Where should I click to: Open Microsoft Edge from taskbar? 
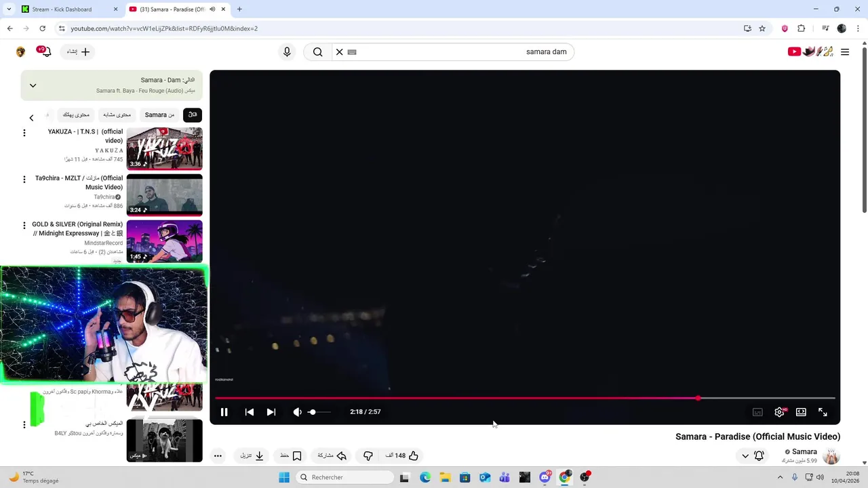pos(425,477)
